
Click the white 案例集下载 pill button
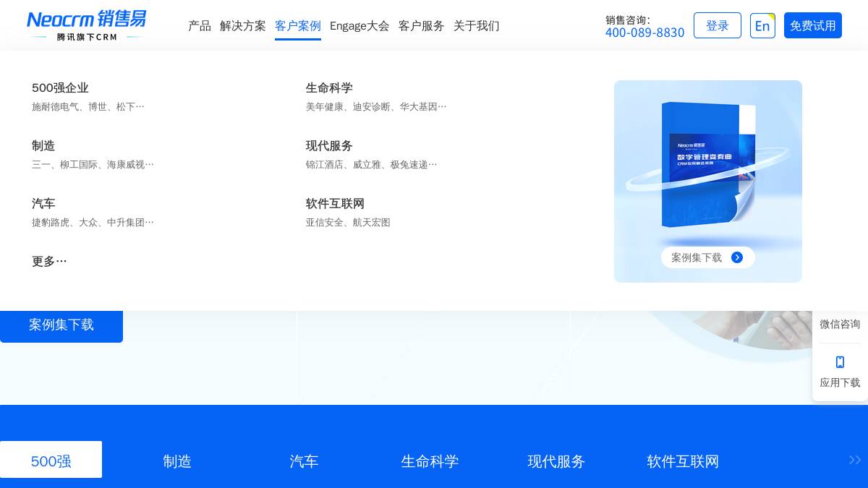708,257
